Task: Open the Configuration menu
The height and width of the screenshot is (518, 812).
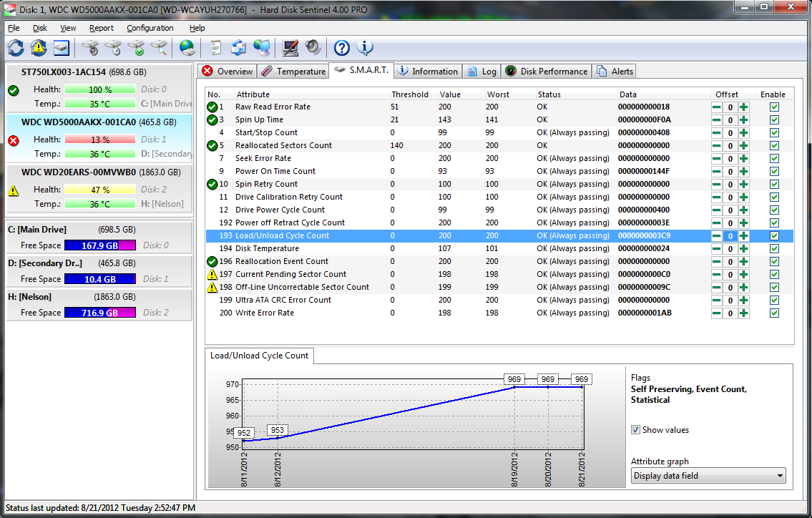Action: pos(150,28)
